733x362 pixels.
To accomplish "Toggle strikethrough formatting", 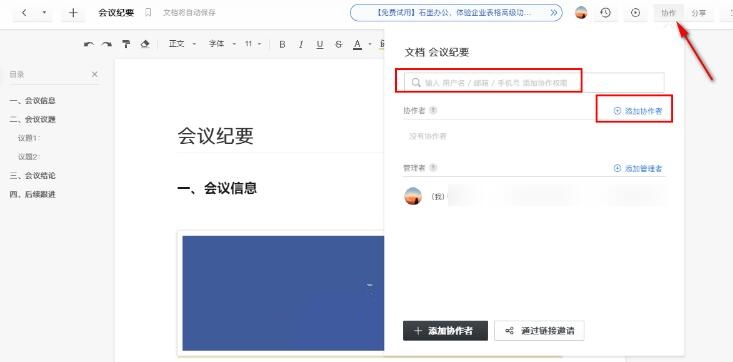I will [338, 44].
